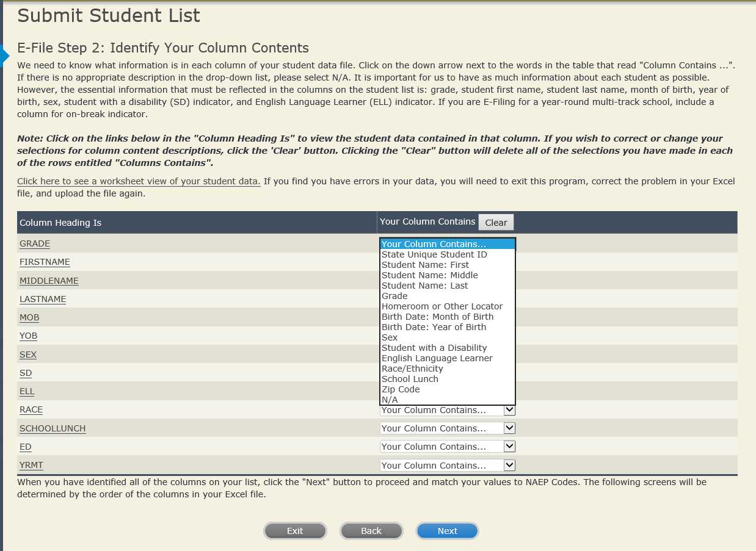Select 'Student Name: First' option
This screenshot has height=551, width=756.
[425, 265]
